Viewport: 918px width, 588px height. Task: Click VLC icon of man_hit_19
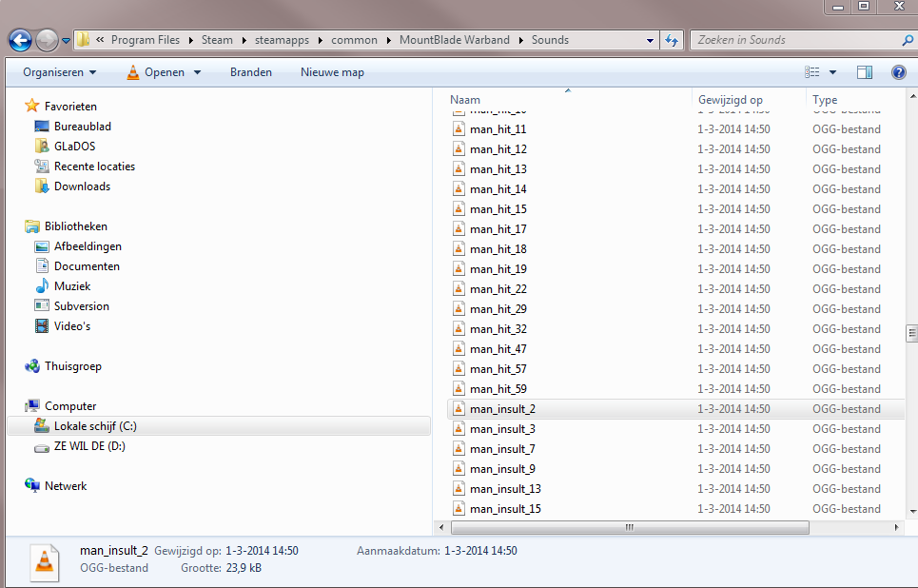459,269
